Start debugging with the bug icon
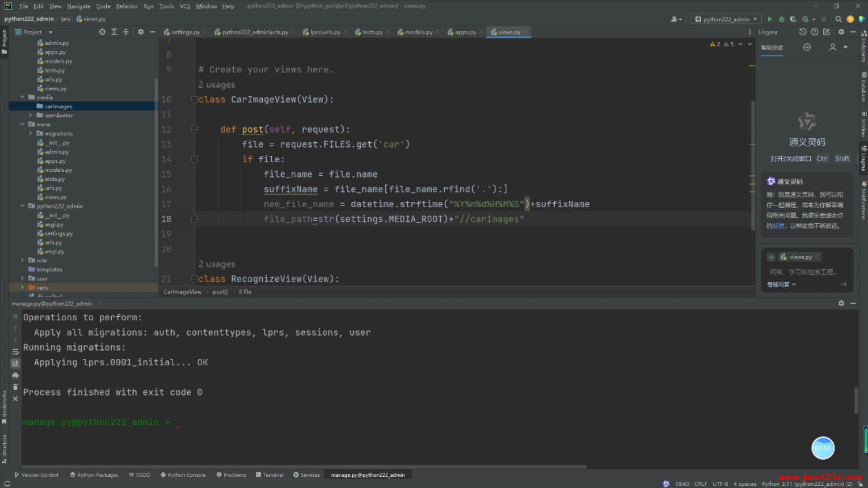Screen dimensions: 868x488 (781, 19)
